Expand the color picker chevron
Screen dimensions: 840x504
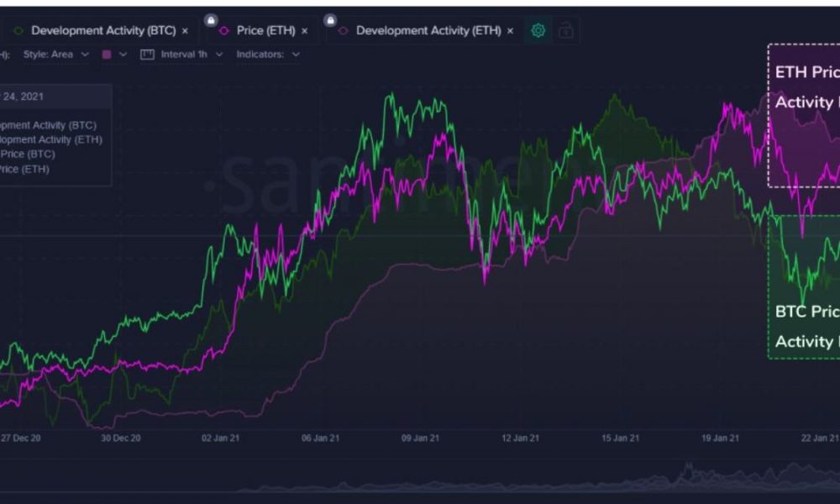coord(123,54)
